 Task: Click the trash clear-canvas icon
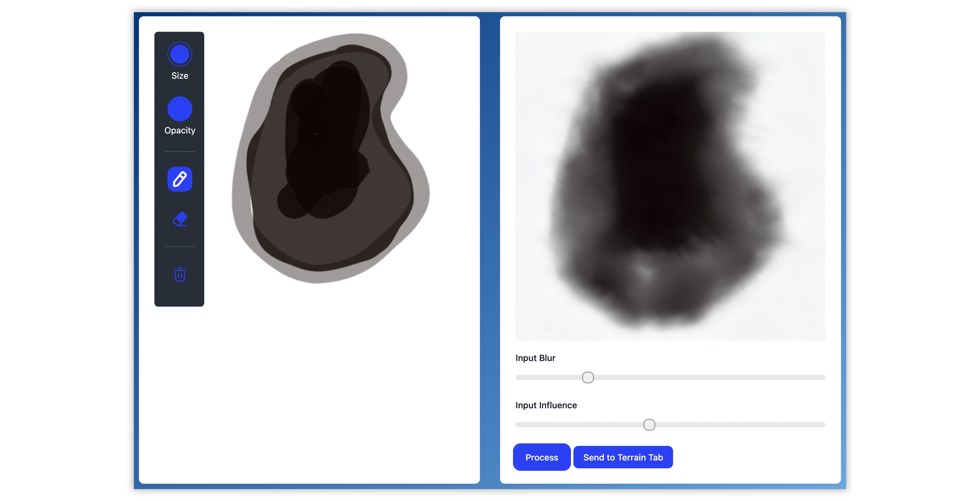tap(179, 274)
